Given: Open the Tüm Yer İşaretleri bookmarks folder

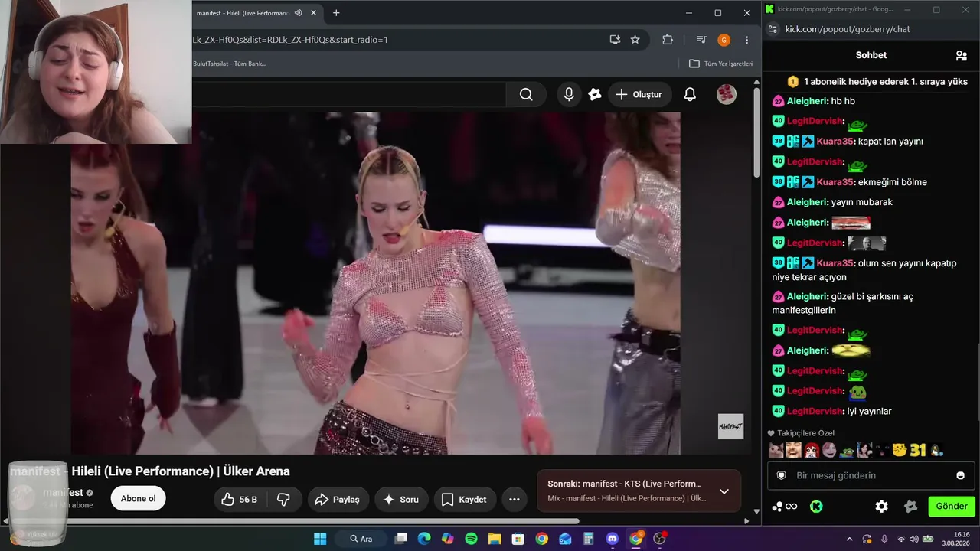Looking at the screenshot, I should click(x=721, y=64).
